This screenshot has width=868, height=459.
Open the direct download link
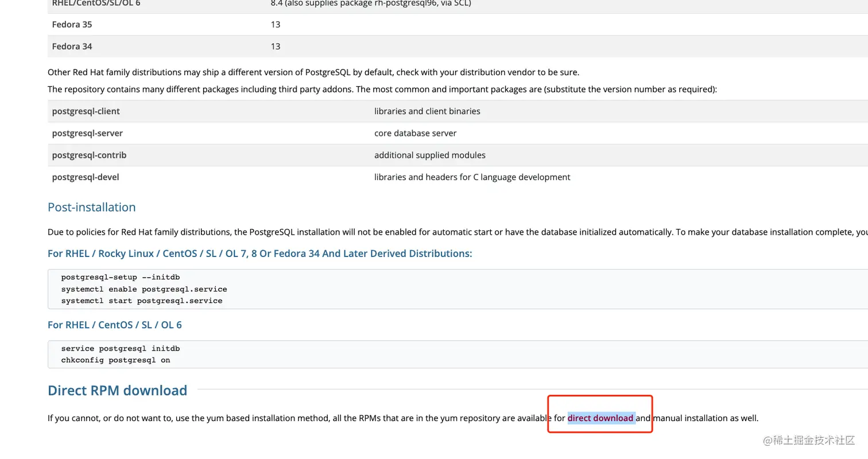point(600,418)
